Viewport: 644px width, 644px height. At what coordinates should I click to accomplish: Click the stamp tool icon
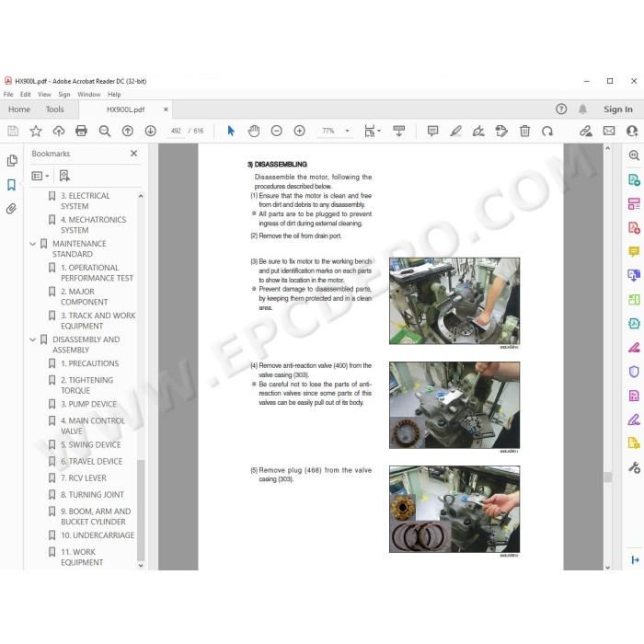click(x=501, y=131)
